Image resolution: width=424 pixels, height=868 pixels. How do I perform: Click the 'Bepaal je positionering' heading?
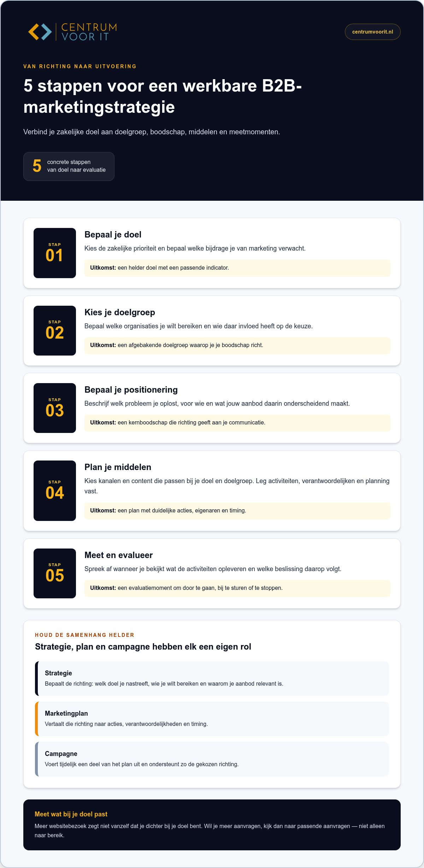coord(131,390)
